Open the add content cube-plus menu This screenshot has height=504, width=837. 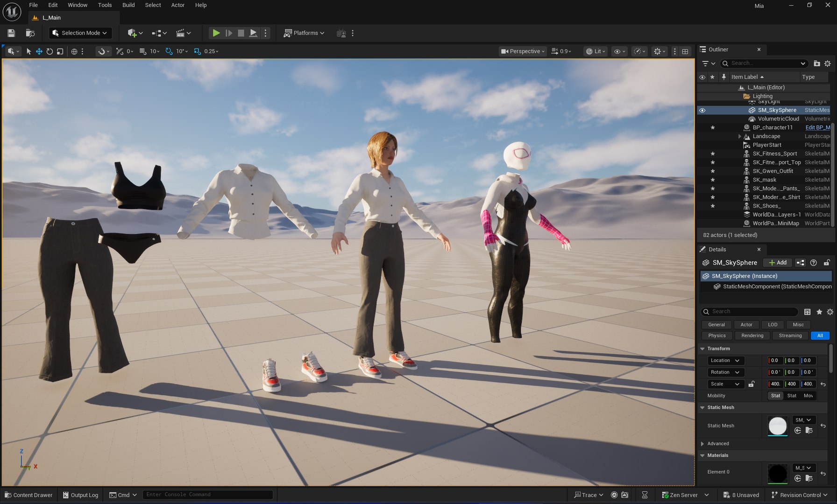tap(135, 33)
